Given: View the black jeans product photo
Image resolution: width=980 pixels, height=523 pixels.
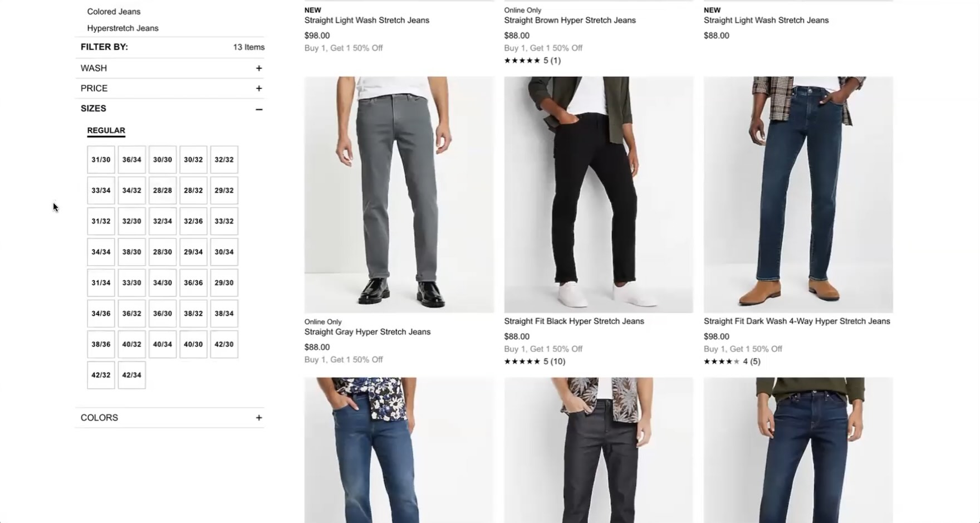Looking at the screenshot, I should coord(599,194).
